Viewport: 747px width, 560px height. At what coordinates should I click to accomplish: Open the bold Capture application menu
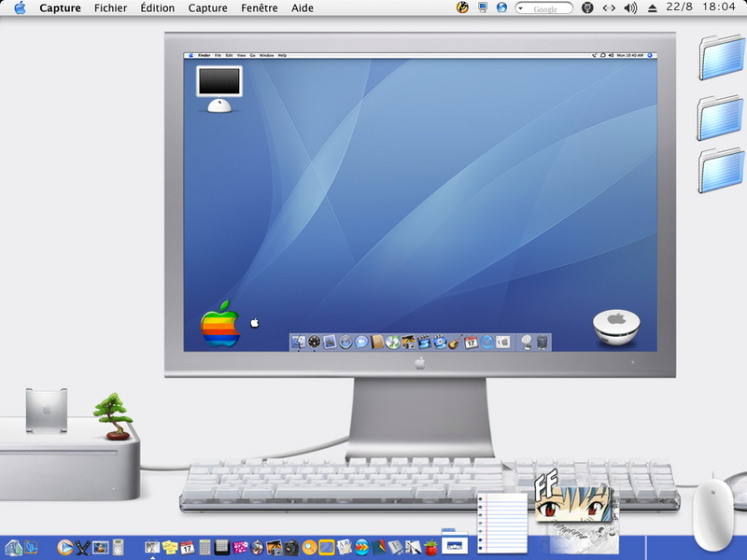(60, 8)
